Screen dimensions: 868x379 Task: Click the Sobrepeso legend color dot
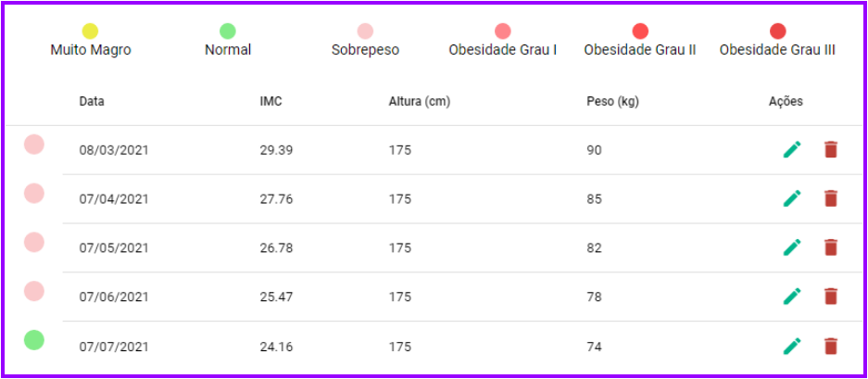(365, 32)
